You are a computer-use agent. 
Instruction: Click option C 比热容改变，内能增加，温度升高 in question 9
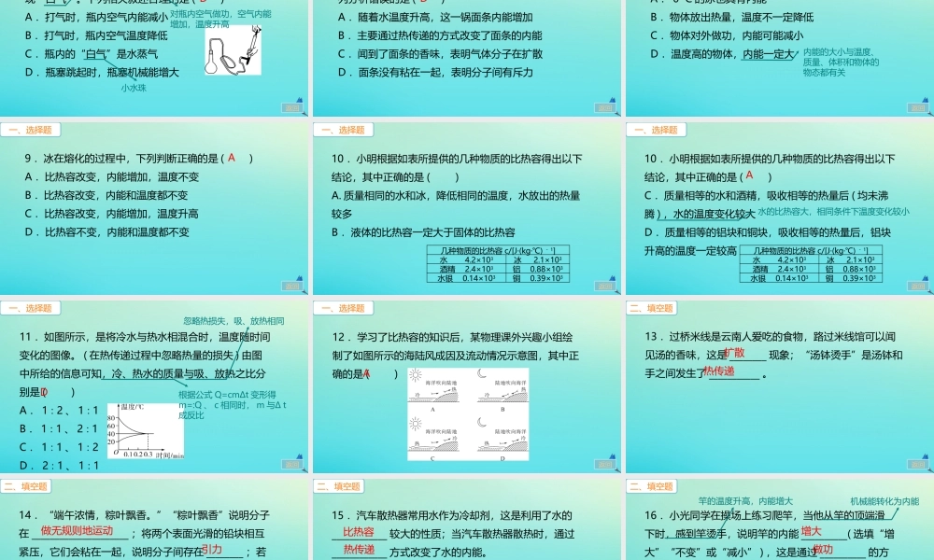tap(112, 214)
